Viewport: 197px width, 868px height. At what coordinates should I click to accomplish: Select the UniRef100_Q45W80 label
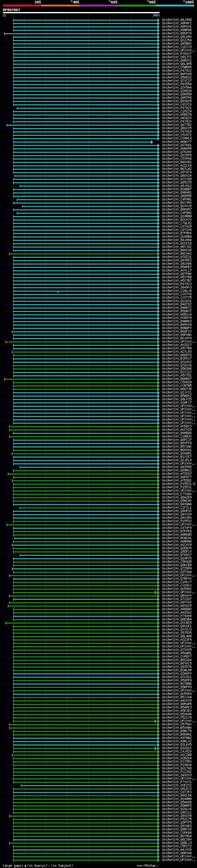tap(177, 43)
